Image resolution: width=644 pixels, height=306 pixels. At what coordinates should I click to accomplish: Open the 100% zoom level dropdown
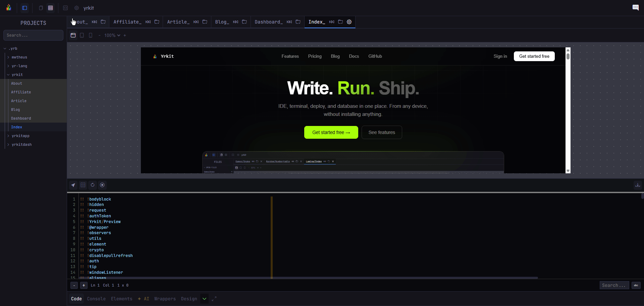(112, 35)
